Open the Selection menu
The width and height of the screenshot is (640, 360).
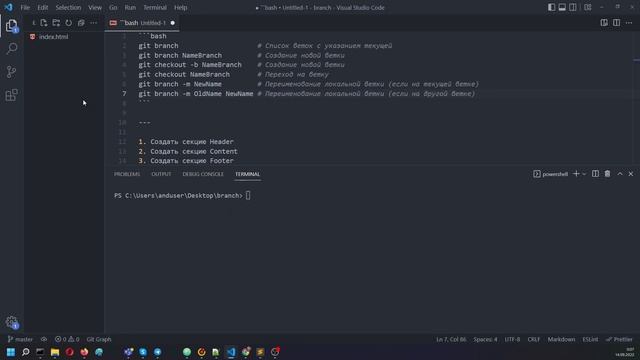click(68, 7)
